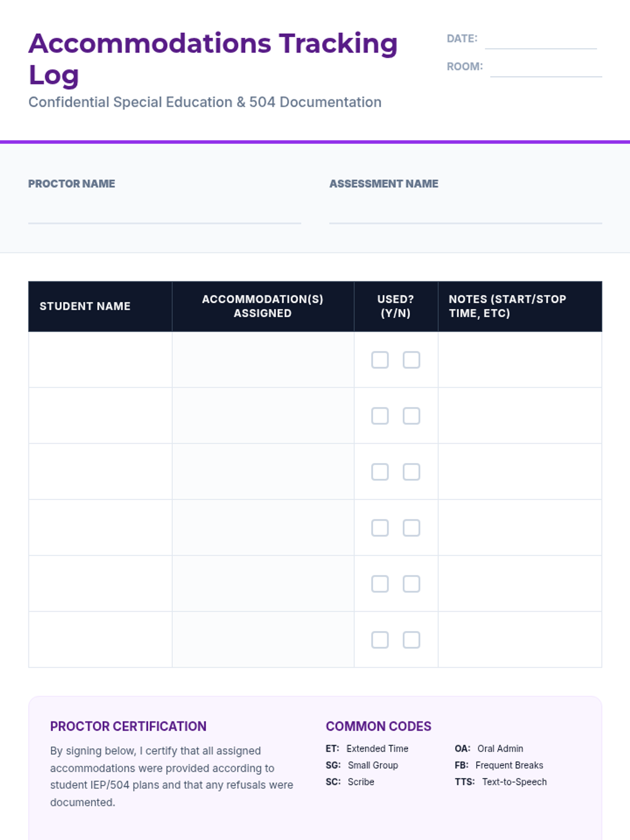Image resolution: width=630 pixels, height=840 pixels.
Task: Click the Proctor Certification heading
Action: (128, 726)
